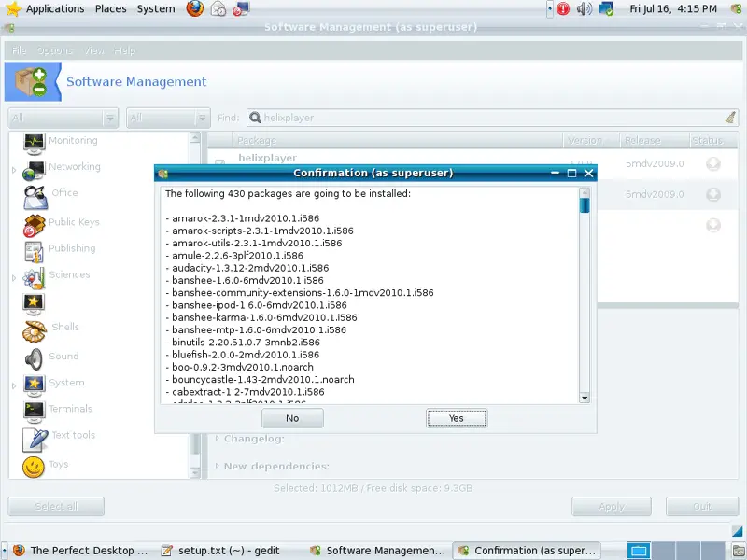The image size is (747, 560).
Task: Click the Version column header
Action: (x=591, y=141)
